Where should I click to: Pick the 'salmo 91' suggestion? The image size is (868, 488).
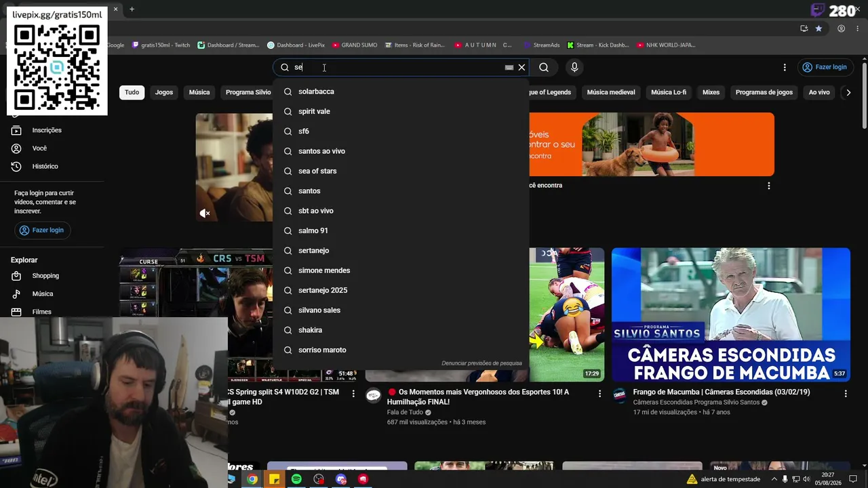tap(401, 230)
